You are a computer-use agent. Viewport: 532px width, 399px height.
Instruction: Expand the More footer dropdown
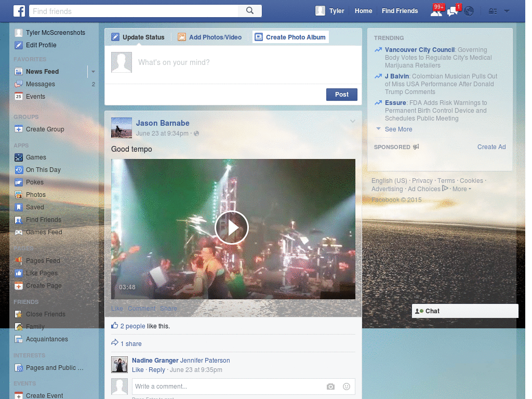click(462, 189)
